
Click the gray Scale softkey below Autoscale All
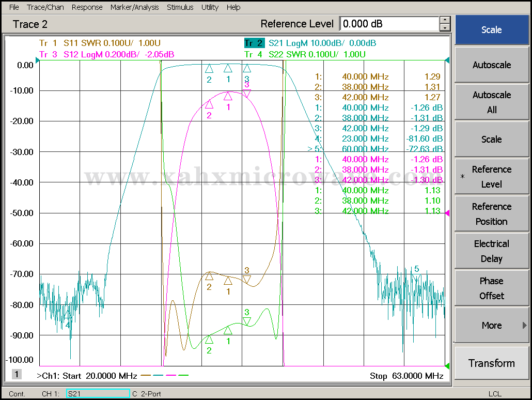point(492,139)
